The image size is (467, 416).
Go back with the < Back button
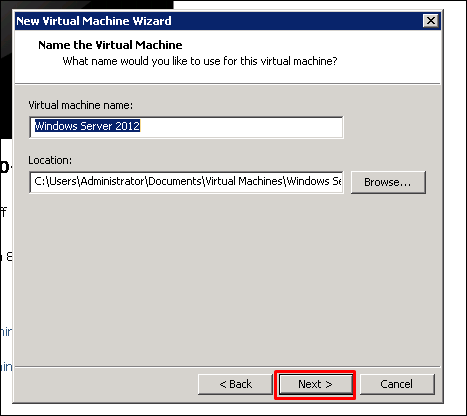pos(235,384)
